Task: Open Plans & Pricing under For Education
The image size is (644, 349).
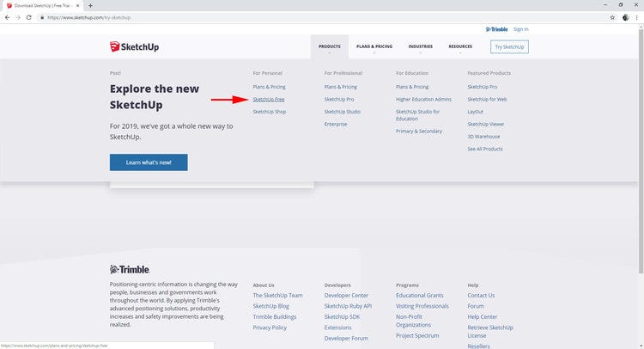Action: (x=412, y=87)
